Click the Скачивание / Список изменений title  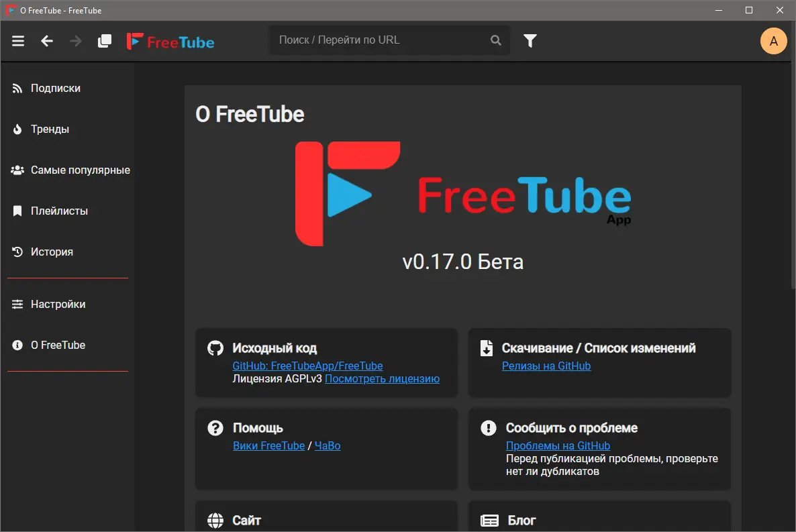[599, 348]
